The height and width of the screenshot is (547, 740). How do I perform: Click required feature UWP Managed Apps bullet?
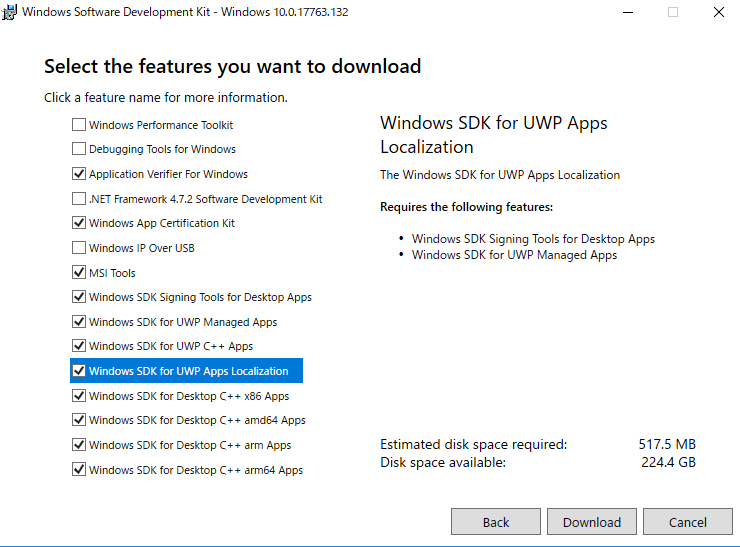514,255
